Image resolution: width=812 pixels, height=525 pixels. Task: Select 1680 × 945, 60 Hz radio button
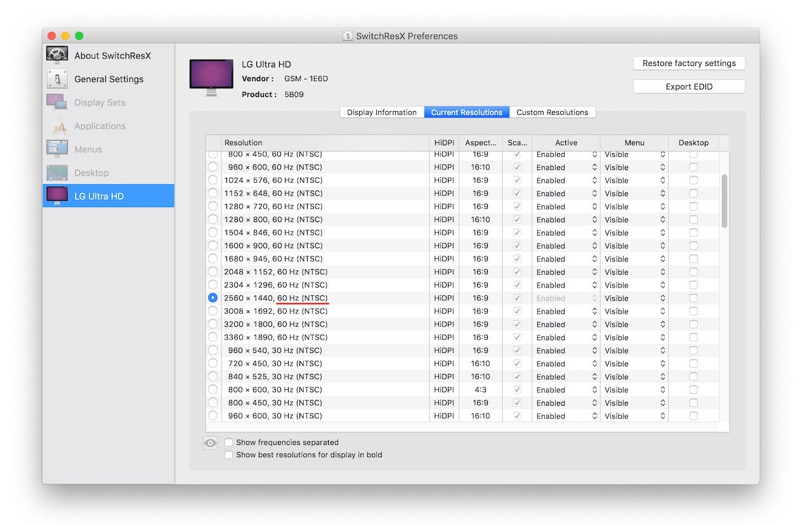point(213,258)
